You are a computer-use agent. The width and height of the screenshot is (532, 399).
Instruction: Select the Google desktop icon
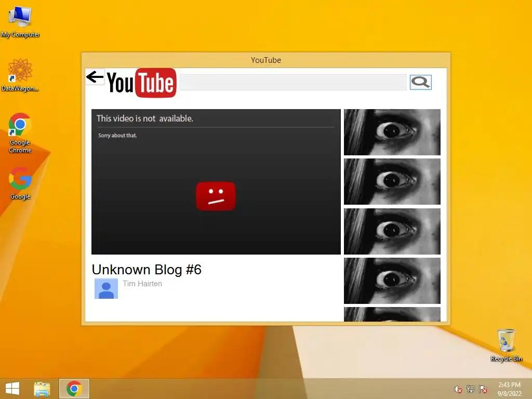[x=20, y=183]
